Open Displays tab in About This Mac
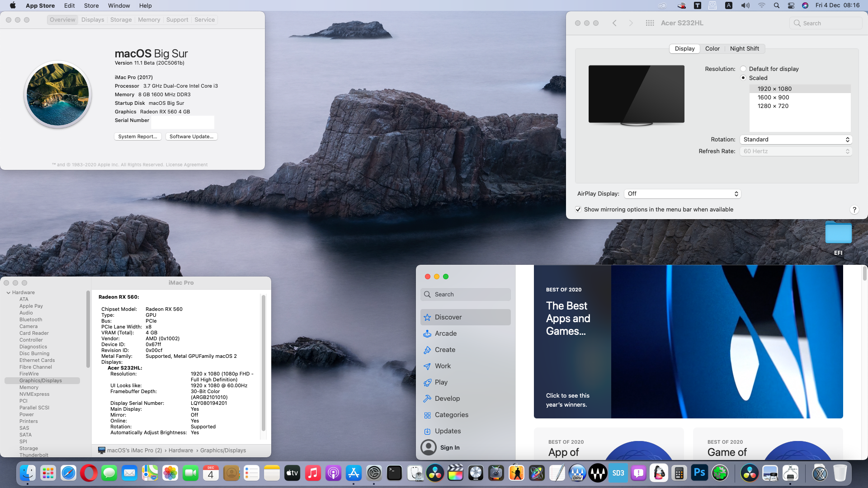 (93, 20)
